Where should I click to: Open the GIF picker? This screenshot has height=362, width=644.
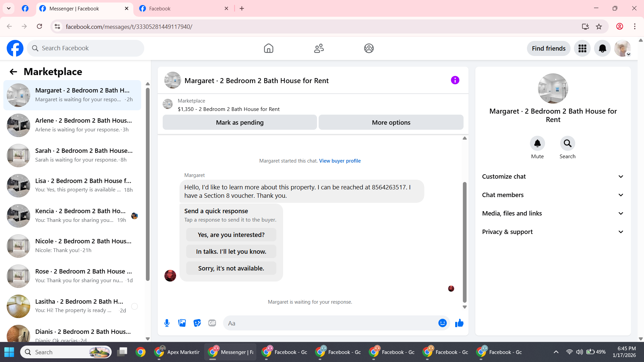pos(212,323)
